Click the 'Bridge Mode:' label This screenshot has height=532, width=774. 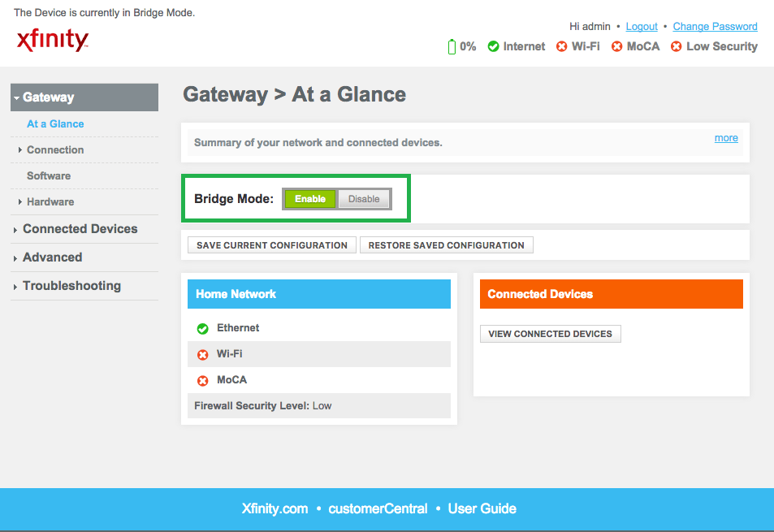click(x=233, y=199)
